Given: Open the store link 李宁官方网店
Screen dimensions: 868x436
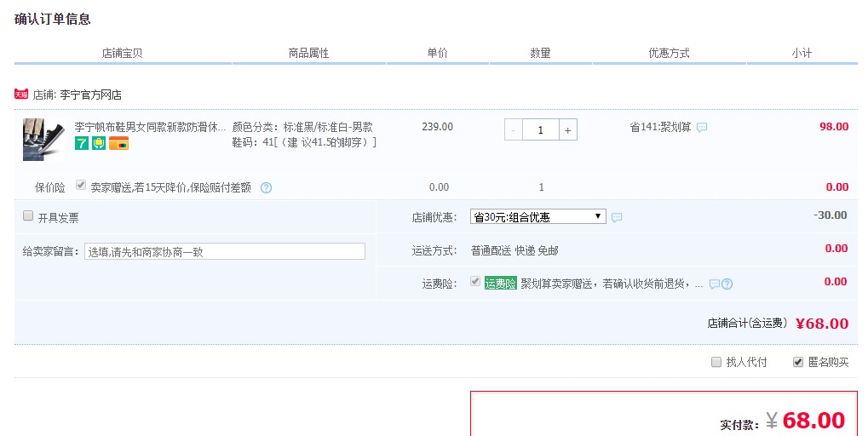Looking at the screenshot, I should [x=91, y=95].
